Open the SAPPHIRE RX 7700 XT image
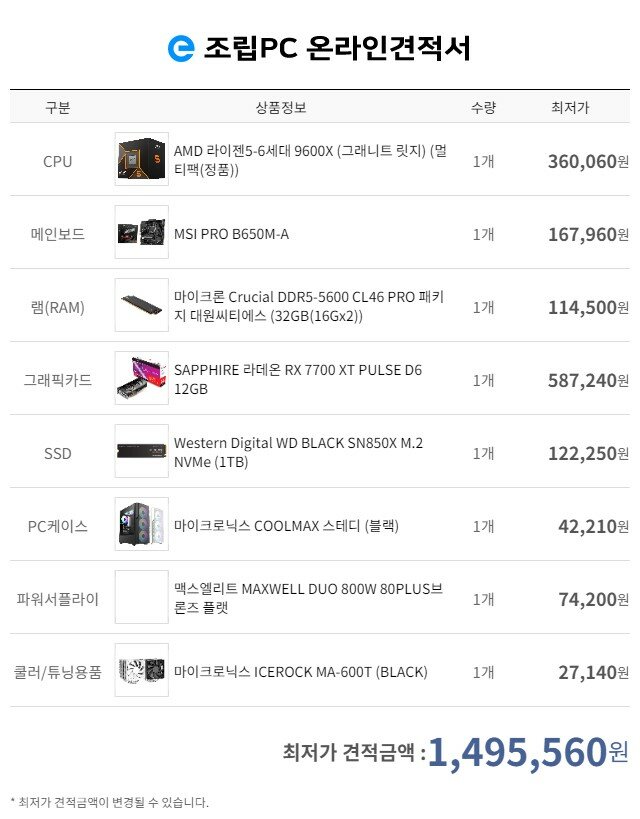The image size is (640, 819). 142,378
